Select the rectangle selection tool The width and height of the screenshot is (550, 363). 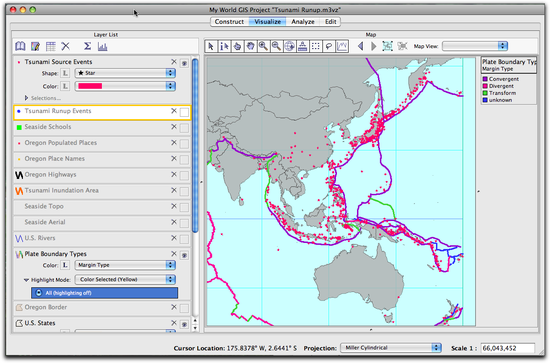(315, 46)
